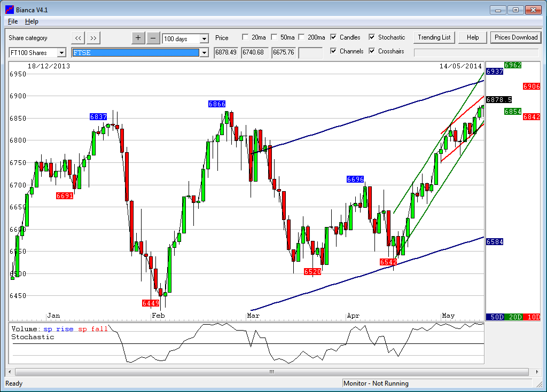Click the next share >> button
This screenshot has width=547, height=392.
click(x=93, y=38)
